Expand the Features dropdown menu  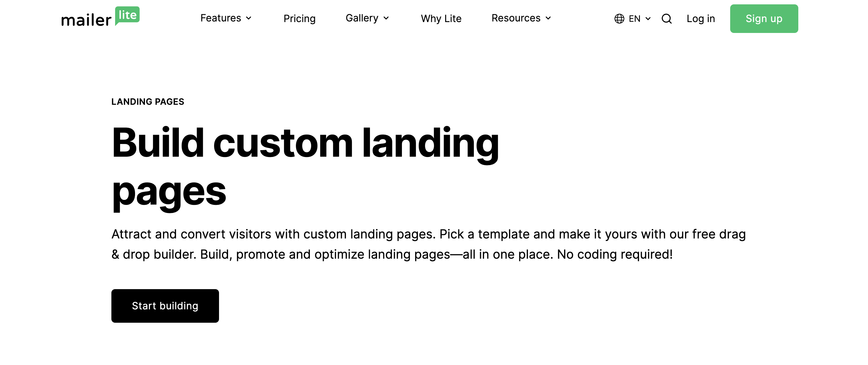(225, 18)
